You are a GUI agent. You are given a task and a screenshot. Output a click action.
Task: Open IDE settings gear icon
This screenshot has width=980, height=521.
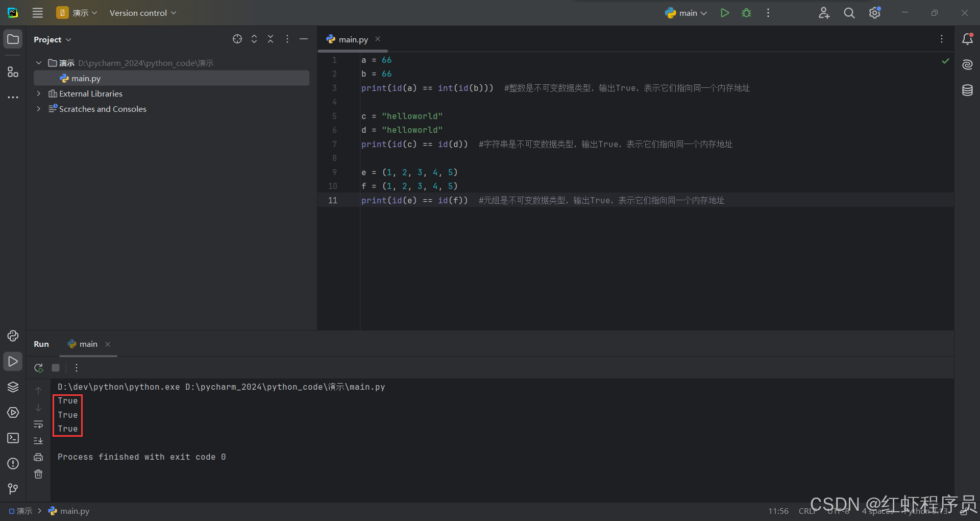tap(875, 13)
